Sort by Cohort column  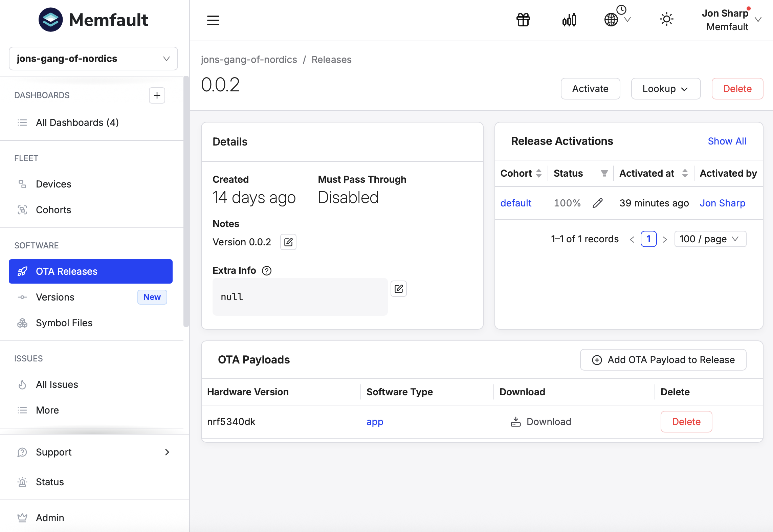point(539,173)
